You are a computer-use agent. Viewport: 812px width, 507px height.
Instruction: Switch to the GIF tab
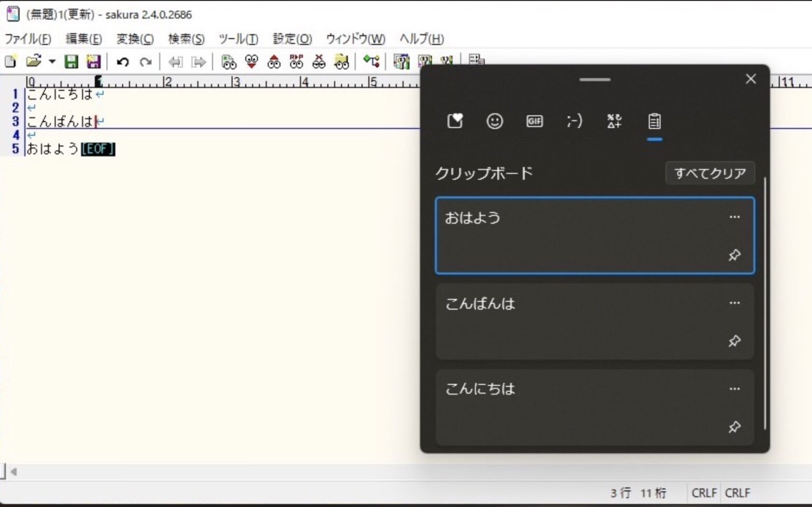click(534, 121)
